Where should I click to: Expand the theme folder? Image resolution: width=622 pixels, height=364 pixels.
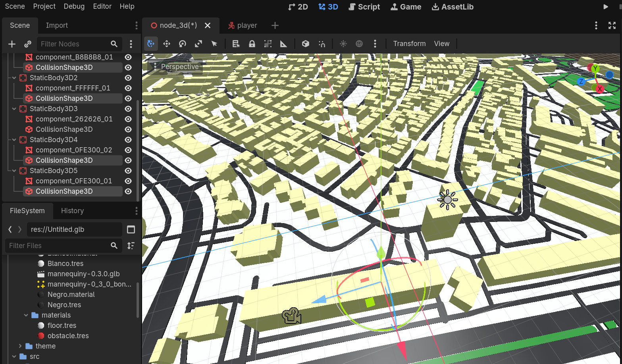[x=20, y=346]
